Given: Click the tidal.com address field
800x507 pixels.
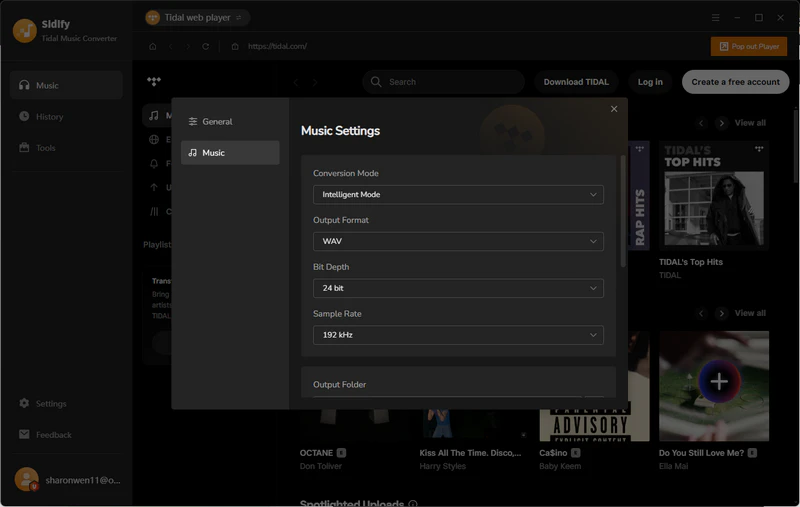Looking at the screenshot, I should tap(278, 46).
